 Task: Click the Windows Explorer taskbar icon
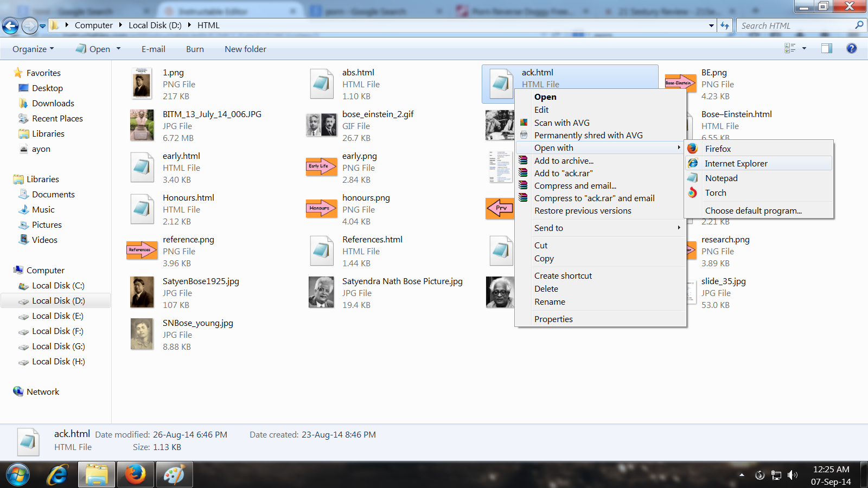click(97, 475)
